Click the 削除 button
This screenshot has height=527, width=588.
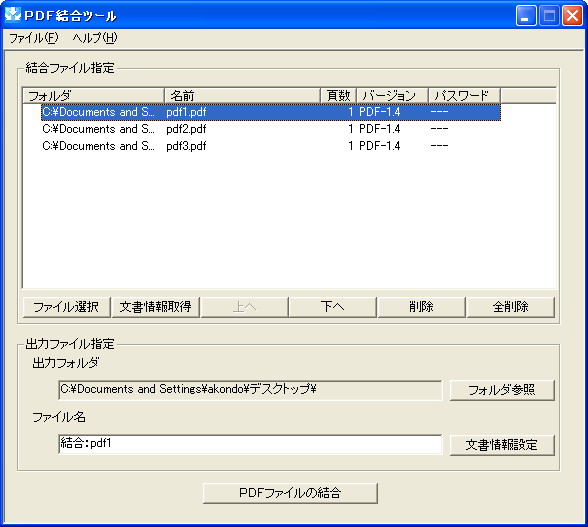[x=422, y=307]
